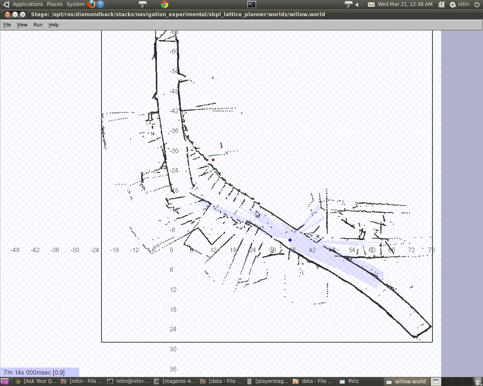Open the blue help icon in panel
Screen dimensions: 483x386
(101, 4)
